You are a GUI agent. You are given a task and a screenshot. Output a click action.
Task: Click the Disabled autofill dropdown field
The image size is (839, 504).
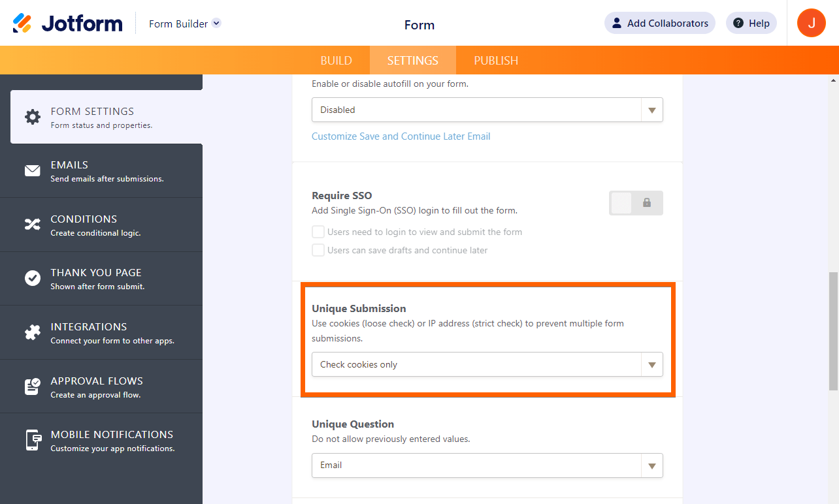487,109
